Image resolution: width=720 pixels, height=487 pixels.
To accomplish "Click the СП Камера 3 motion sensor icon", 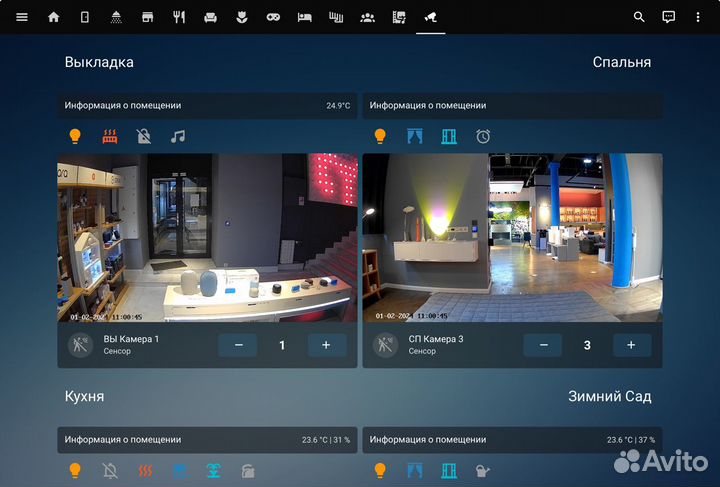I will [384, 345].
